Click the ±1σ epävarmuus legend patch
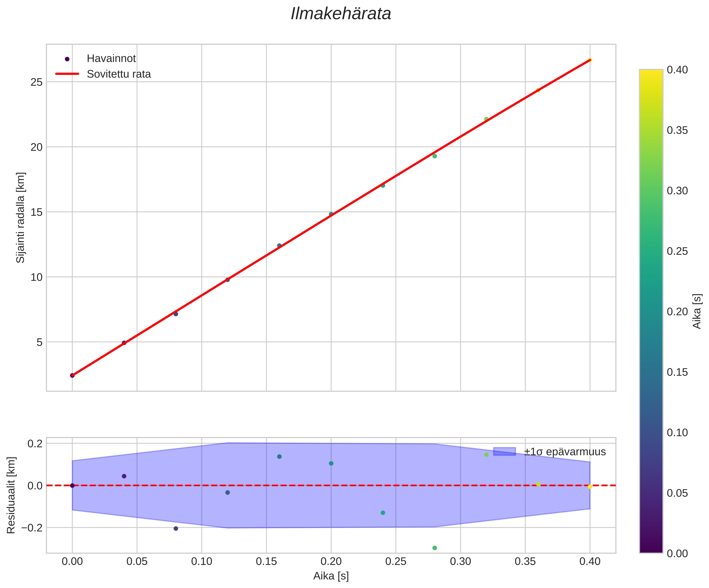 pos(505,452)
